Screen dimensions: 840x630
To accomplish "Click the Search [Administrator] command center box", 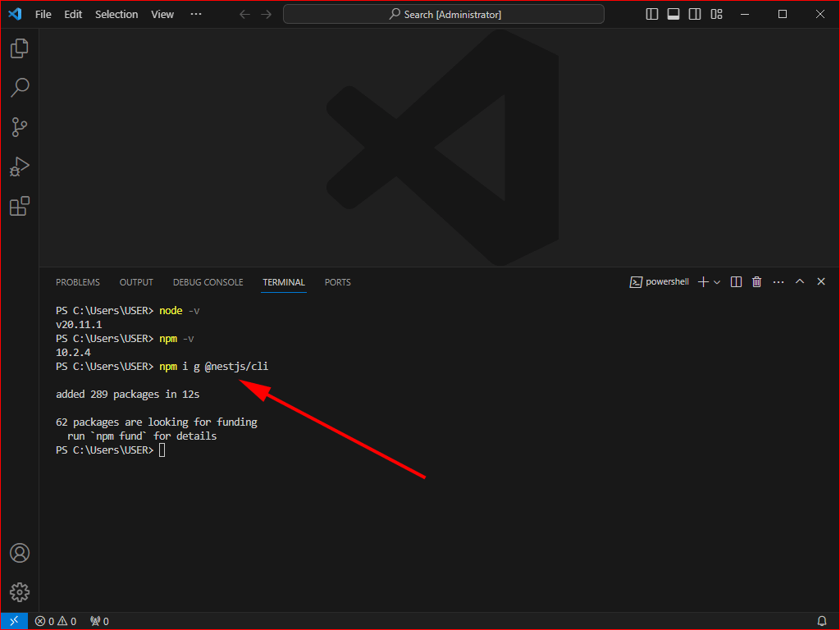I will coord(444,15).
